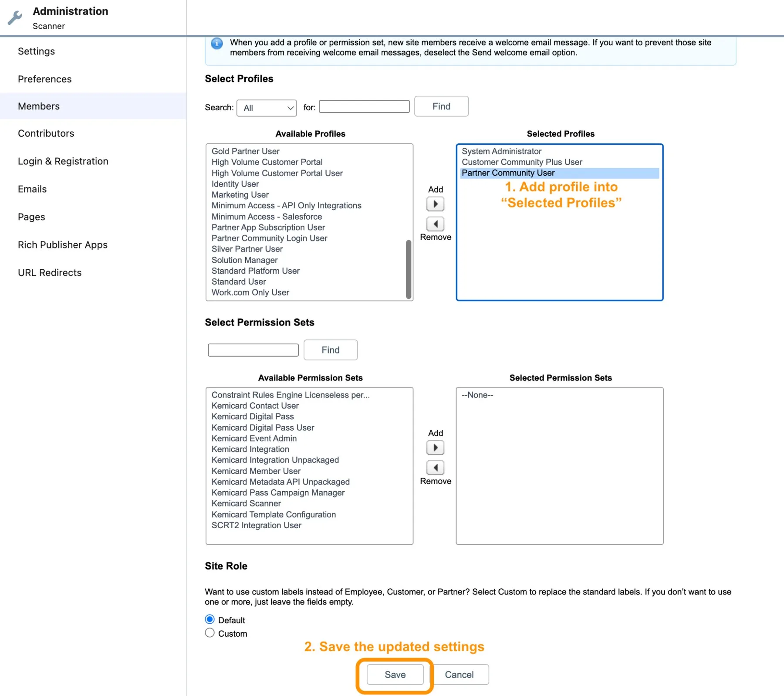Open Rich Publisher Apps in the sidebar

click(62, 245)
